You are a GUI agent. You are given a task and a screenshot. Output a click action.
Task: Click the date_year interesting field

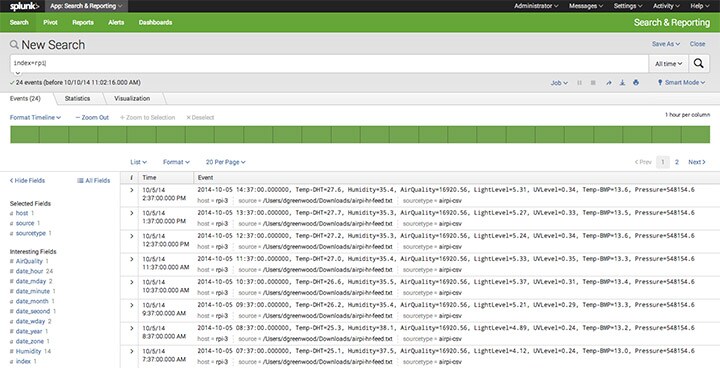pos(29,331)
